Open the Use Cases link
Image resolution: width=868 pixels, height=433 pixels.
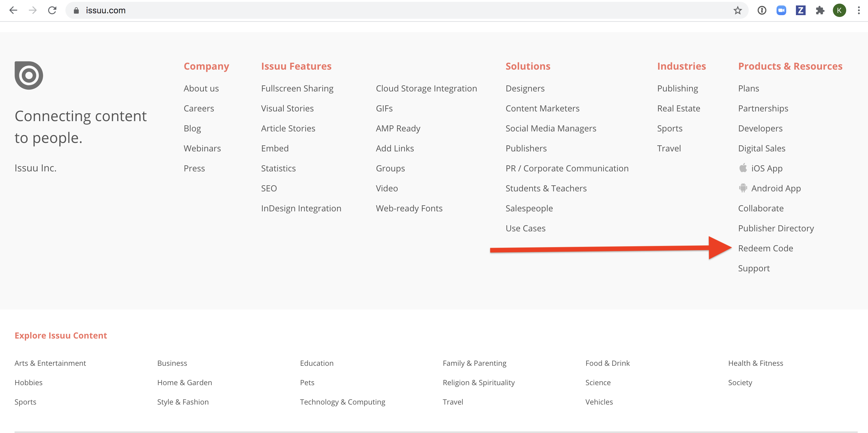click(x=526, y=228)
